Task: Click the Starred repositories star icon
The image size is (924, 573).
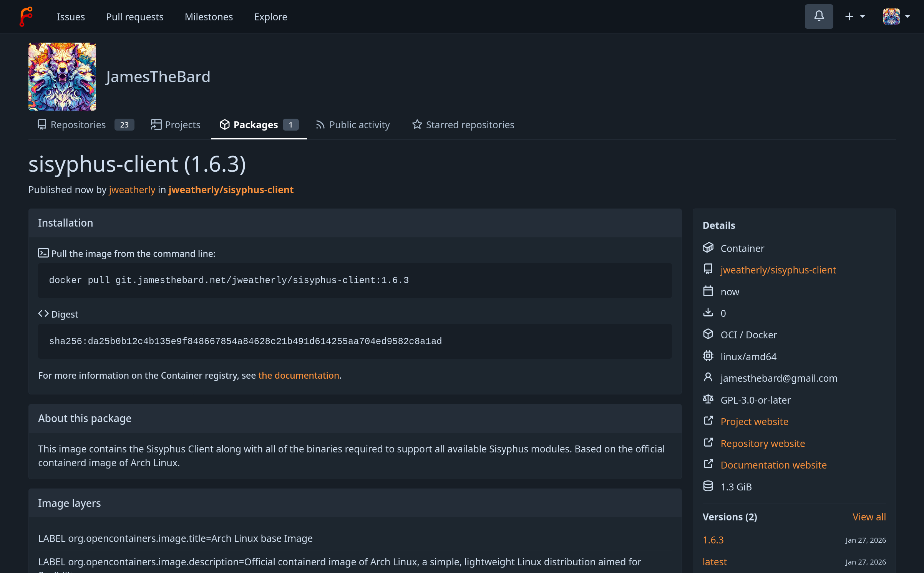Action: pos(417,124)
